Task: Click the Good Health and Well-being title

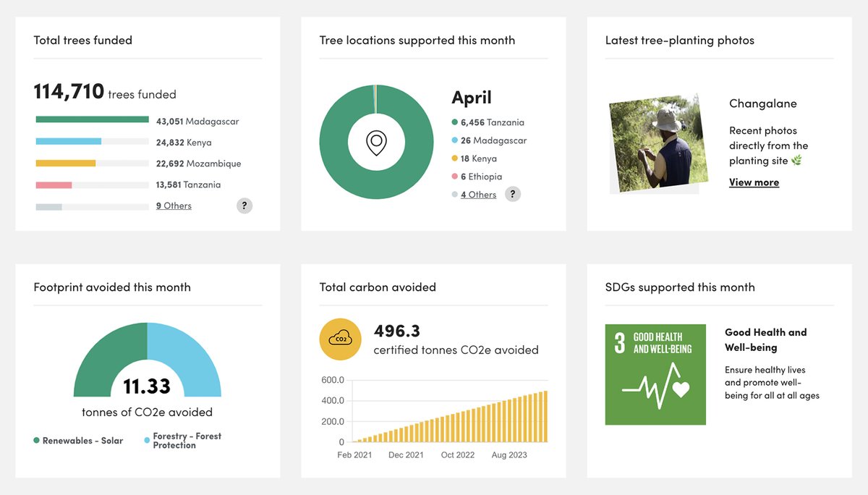Action: point(766,340)
